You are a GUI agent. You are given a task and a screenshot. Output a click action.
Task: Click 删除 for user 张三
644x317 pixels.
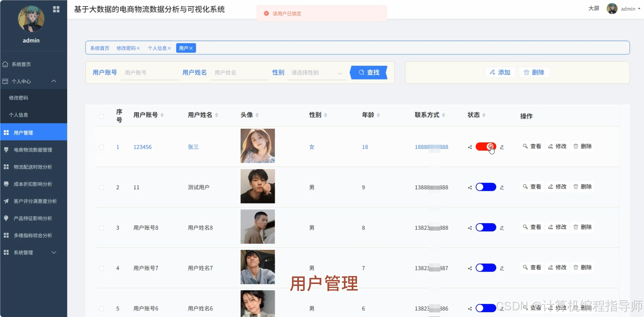tap(583, 146)
